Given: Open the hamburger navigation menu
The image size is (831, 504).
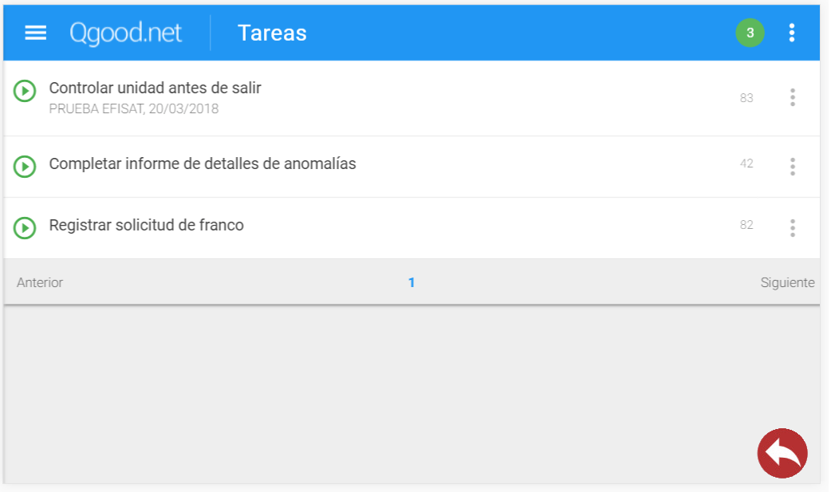Looking at the screenshot, I should point(36,33).
